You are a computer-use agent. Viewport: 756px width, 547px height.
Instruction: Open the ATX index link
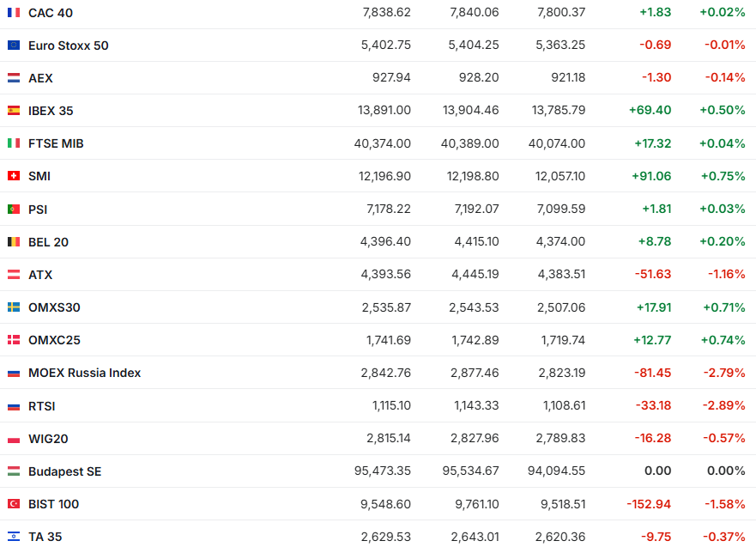coord(40,275)
